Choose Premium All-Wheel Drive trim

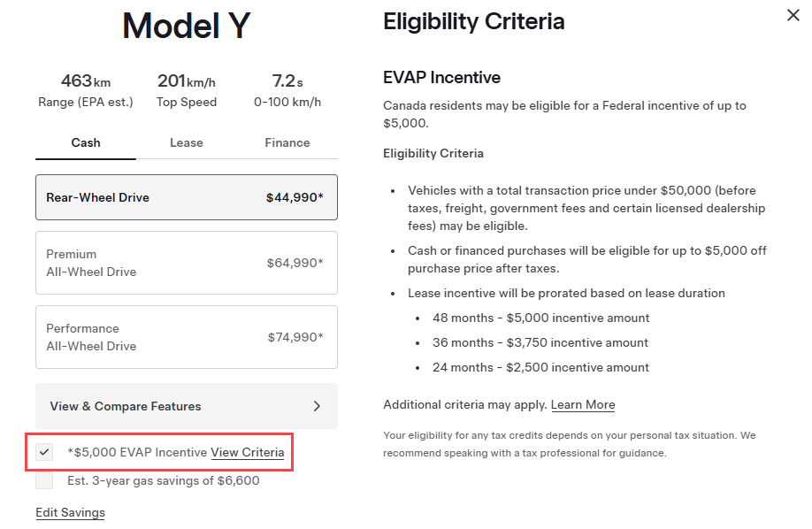pyautogui.click(x=187, y=263)
